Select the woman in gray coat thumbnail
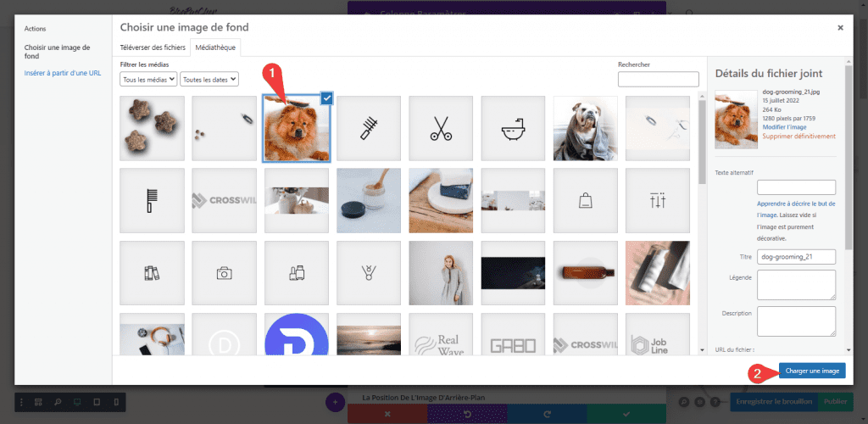Image resolution: width=868 pixels, height=424 pixels. click(441, 273)
